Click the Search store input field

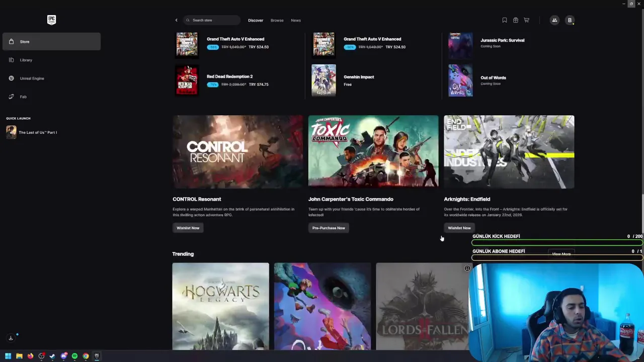click(212, 20)
